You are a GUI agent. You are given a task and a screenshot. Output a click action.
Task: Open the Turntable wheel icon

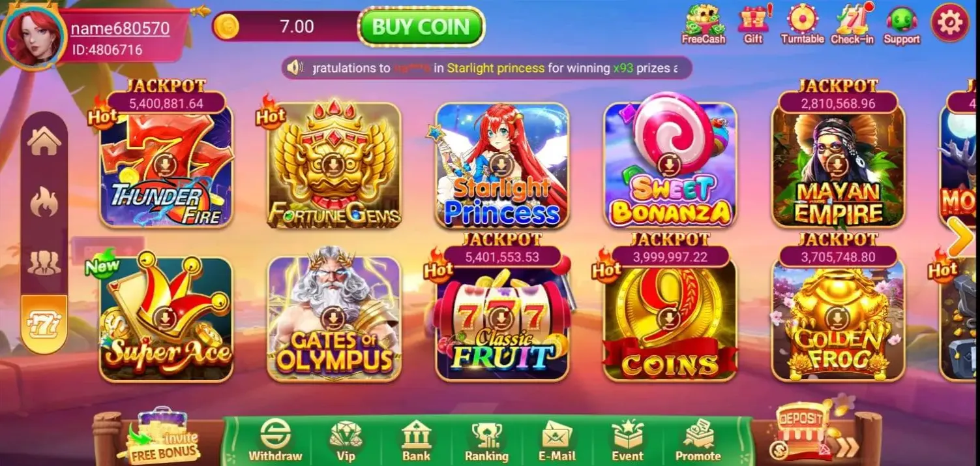[x=803, y=24]
